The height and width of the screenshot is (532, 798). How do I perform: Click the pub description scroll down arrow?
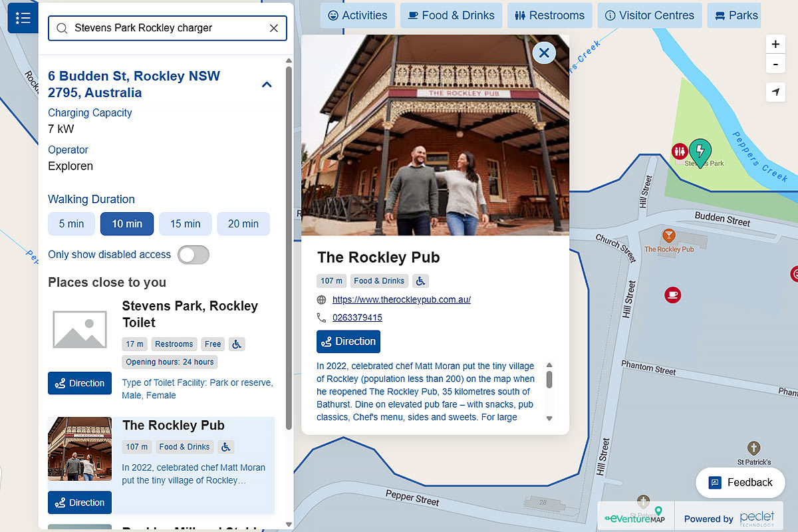pos(549,418)
